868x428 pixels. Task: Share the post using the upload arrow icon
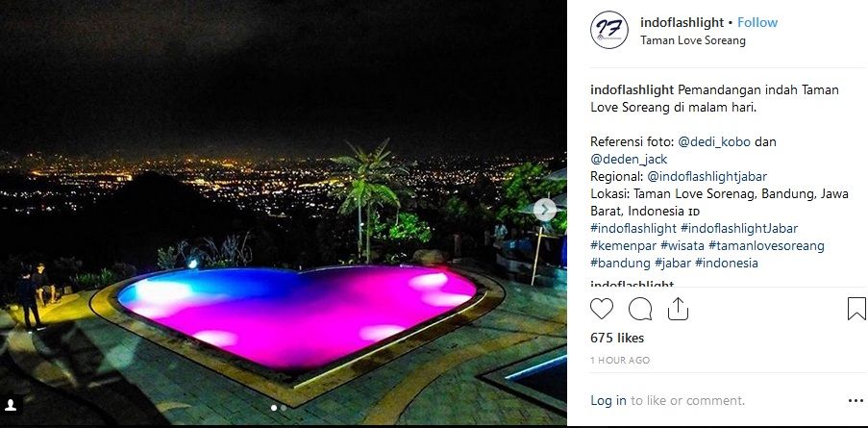click(678, 309)
